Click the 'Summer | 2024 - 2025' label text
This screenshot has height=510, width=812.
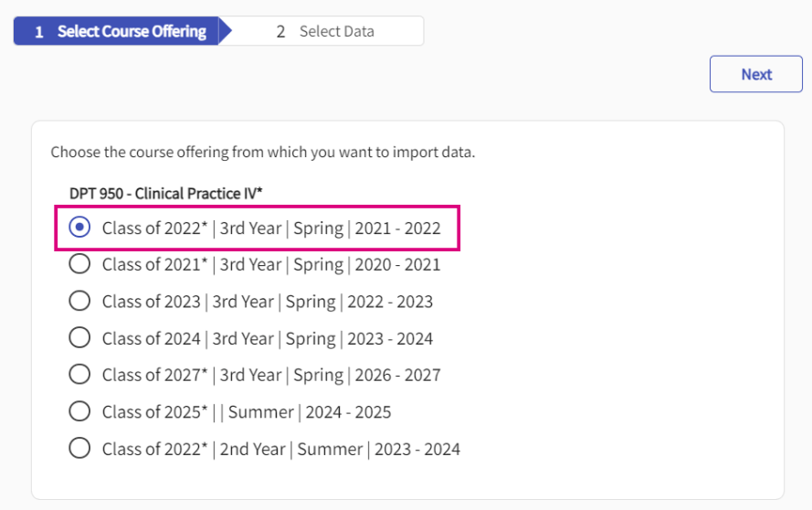click(310, 412)
